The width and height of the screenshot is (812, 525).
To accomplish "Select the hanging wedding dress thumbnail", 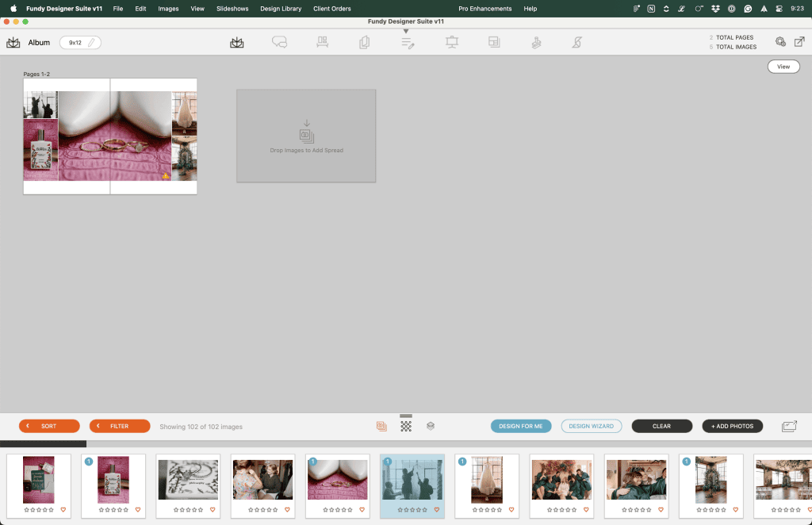I will [x=487, y=480].
